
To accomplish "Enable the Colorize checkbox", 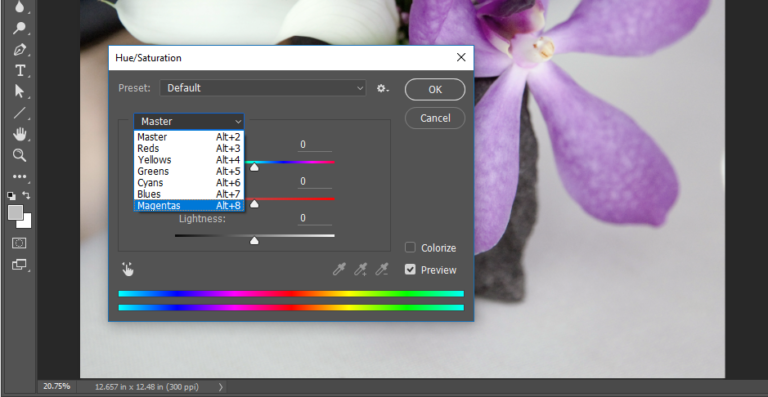I will point(410,247).
